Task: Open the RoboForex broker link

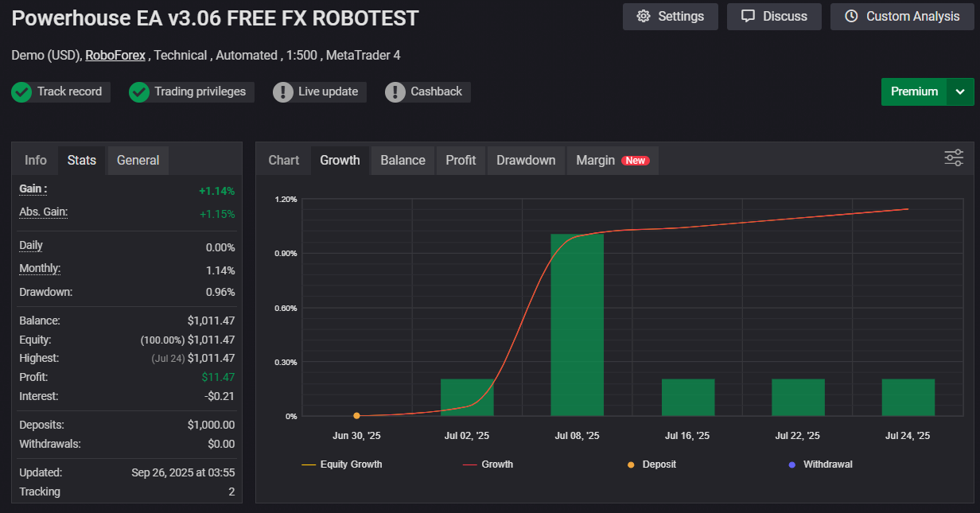Action: 115,55
